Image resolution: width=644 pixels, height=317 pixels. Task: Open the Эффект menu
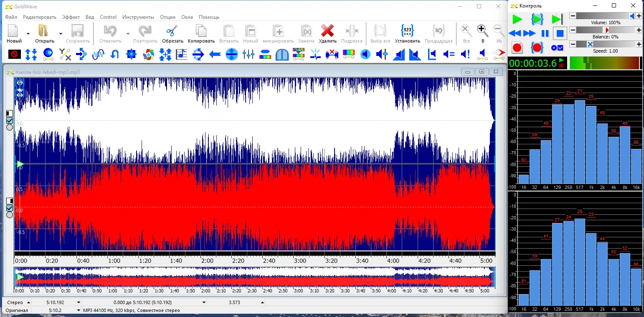71,17
